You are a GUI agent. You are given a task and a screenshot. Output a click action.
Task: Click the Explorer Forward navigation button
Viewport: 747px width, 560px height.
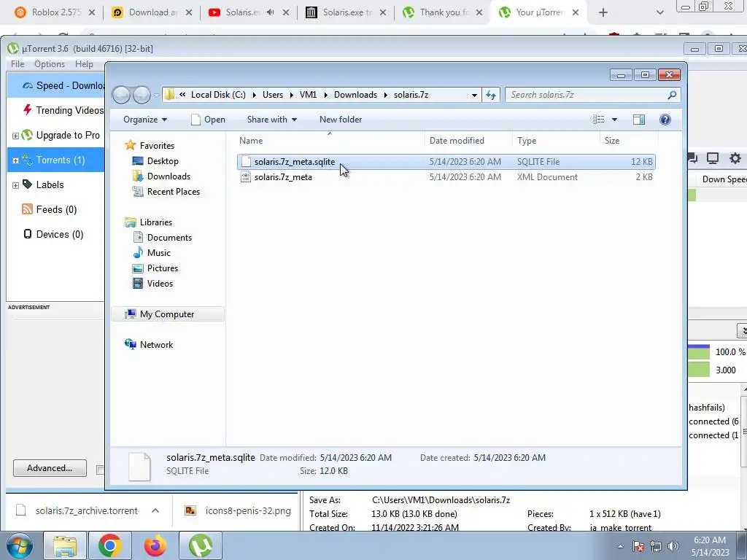142,95
